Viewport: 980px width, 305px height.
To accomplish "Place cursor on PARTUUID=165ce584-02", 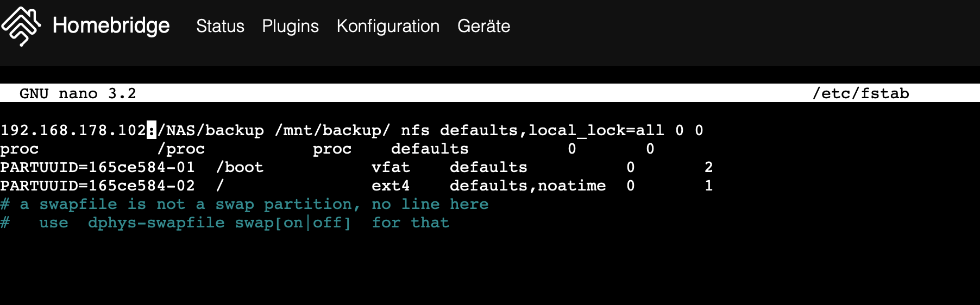I will (97, 186).
